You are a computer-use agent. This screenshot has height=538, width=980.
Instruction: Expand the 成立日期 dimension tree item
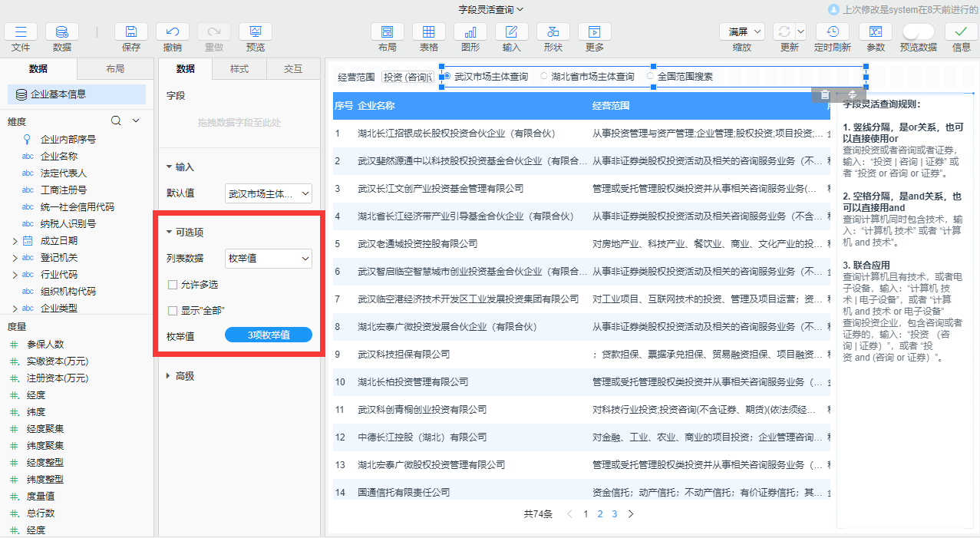14,240
